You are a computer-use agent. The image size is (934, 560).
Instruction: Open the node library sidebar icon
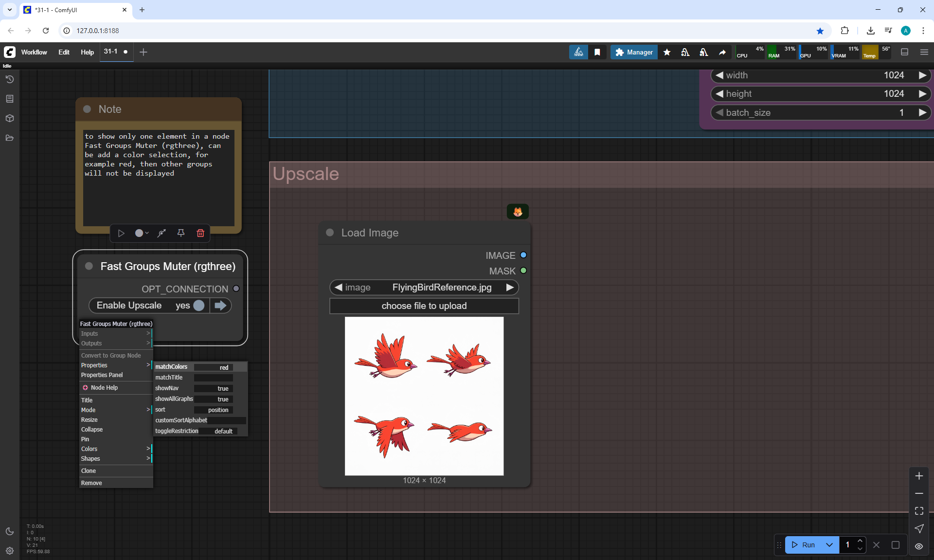[x=9, y=99]
